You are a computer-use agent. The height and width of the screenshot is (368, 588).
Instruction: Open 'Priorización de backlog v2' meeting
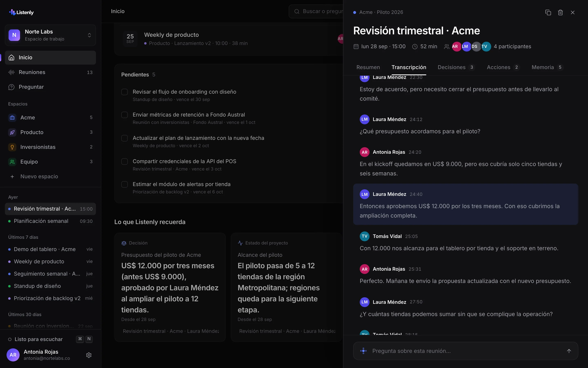[x=50, y=298]
